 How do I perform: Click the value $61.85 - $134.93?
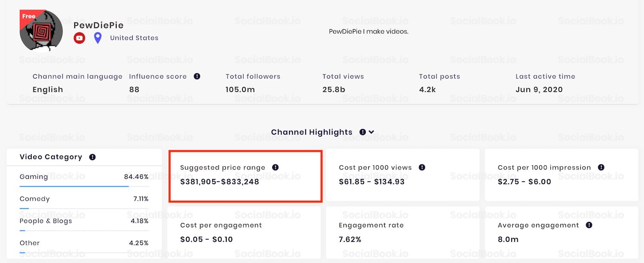(372, 181)
